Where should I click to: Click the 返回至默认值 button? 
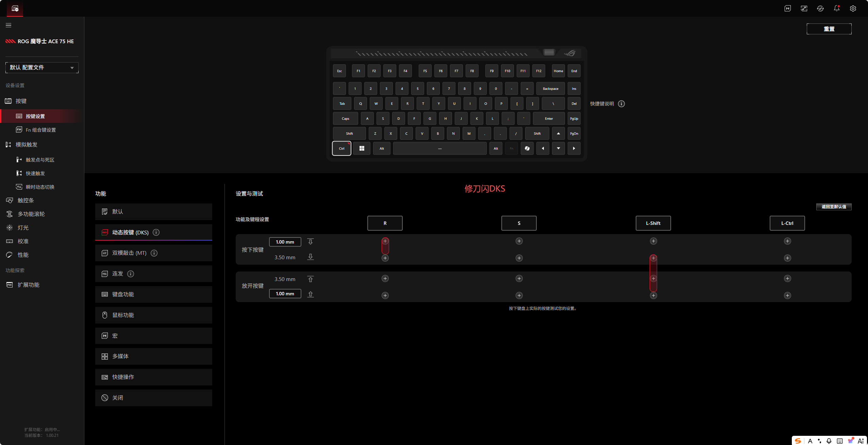(x=834, y=207)
